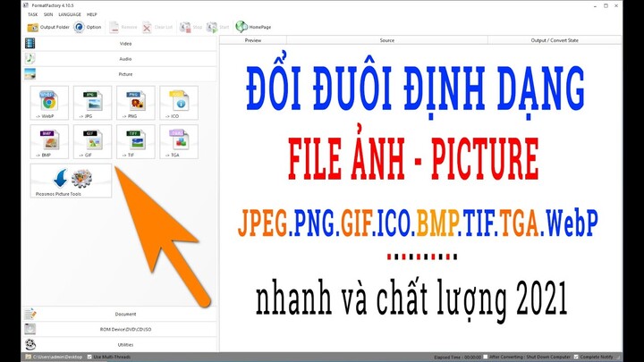Toggle the Use Multi-Threads checkbox
The image size is (644, 362).
click(89, 357)
